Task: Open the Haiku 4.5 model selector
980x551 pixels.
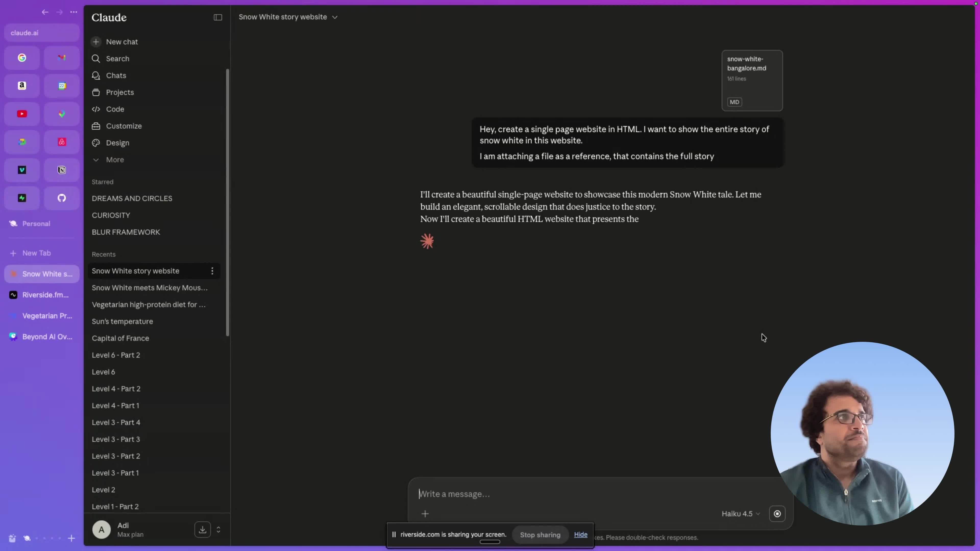Action: pos(740,514)
